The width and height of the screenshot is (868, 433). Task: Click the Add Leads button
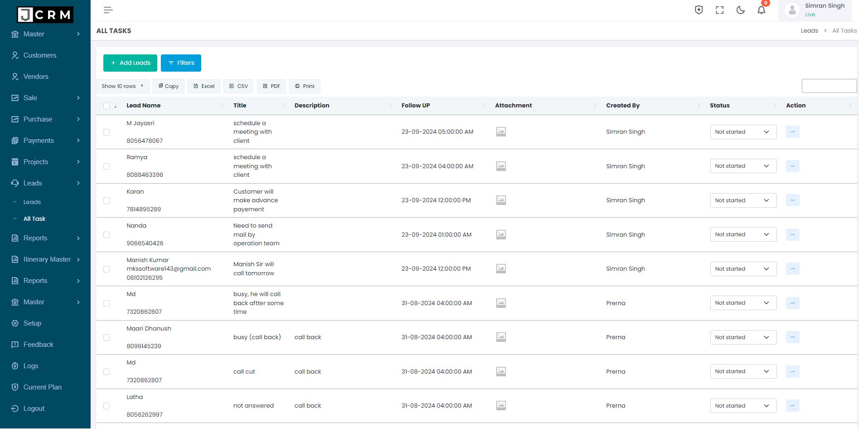pyautogui.click(x=130, y=63)
